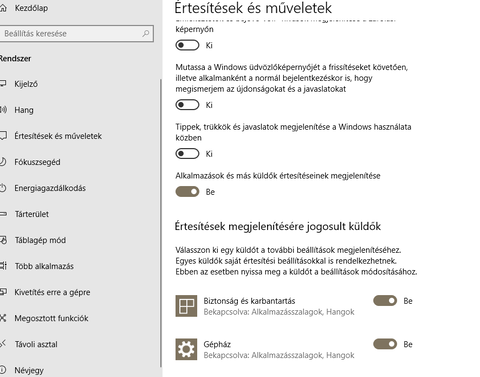Click the Értesítések speech bubble icon
The image size is (480, 377).
click(x=3, y=136)
